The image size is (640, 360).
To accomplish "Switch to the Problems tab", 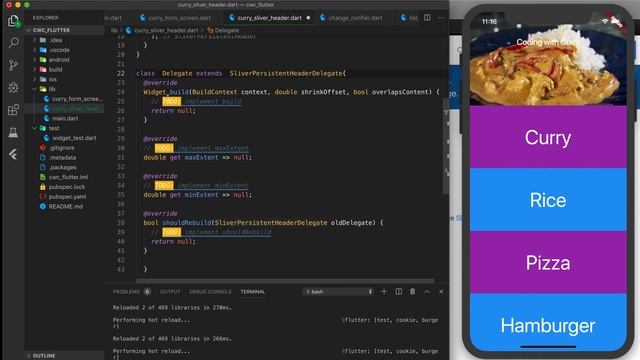I will pos(126,291).
